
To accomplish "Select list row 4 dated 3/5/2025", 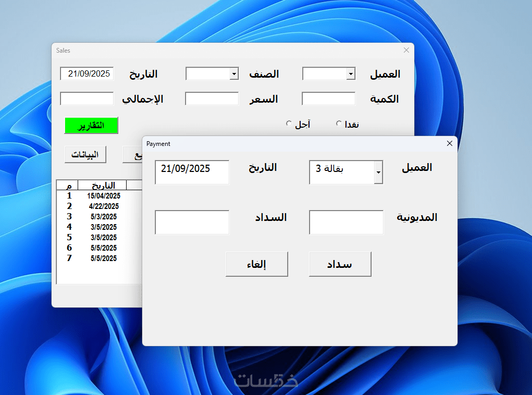I will (99, 227).
